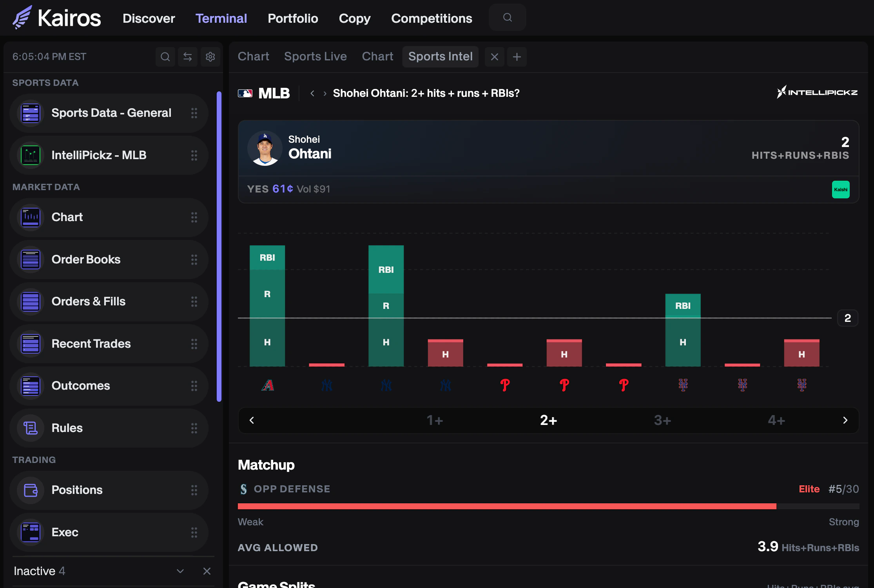This screenshot has height=588, width=874.
Task: Go to previous market with left chevron
Action: point(312,93)
